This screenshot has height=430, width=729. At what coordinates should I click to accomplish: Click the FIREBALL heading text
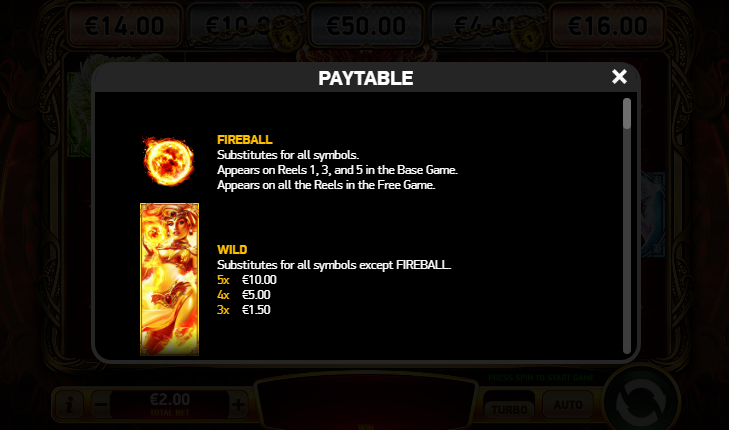[x=245, y=139]
